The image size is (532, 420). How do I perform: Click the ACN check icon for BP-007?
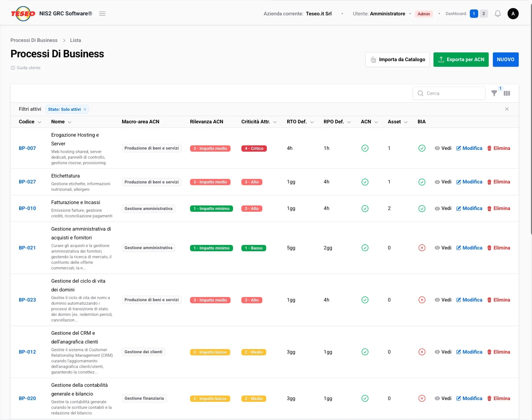365,148
